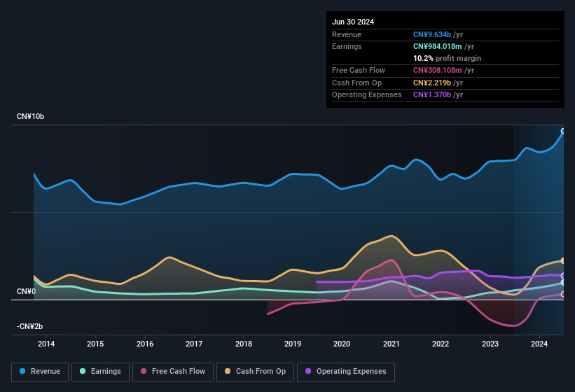Click the Revenue row label in tooltip
This screenshot has width=575, height=392.
(x=347, y=34)
